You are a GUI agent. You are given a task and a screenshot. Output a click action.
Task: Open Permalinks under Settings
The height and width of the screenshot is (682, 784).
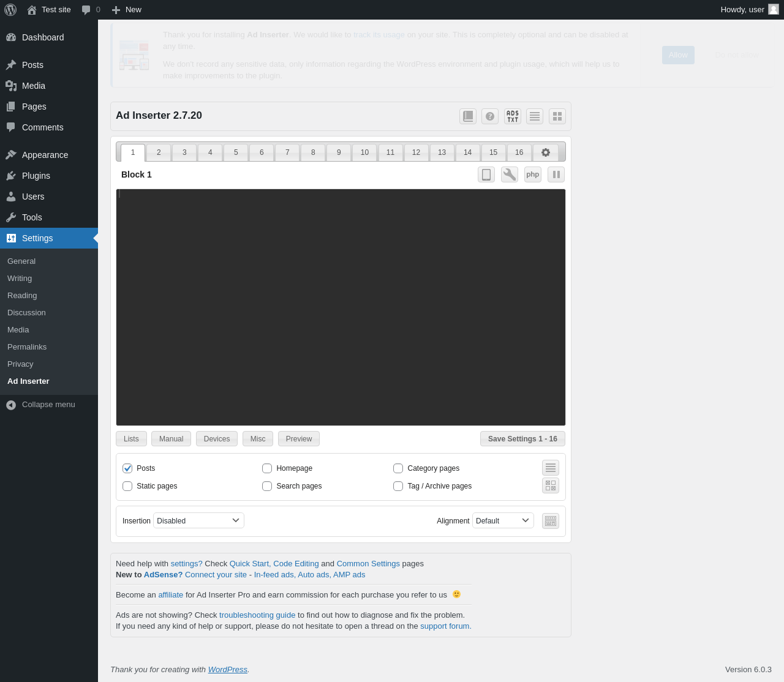pyautogui.click(x=27, y=347)
